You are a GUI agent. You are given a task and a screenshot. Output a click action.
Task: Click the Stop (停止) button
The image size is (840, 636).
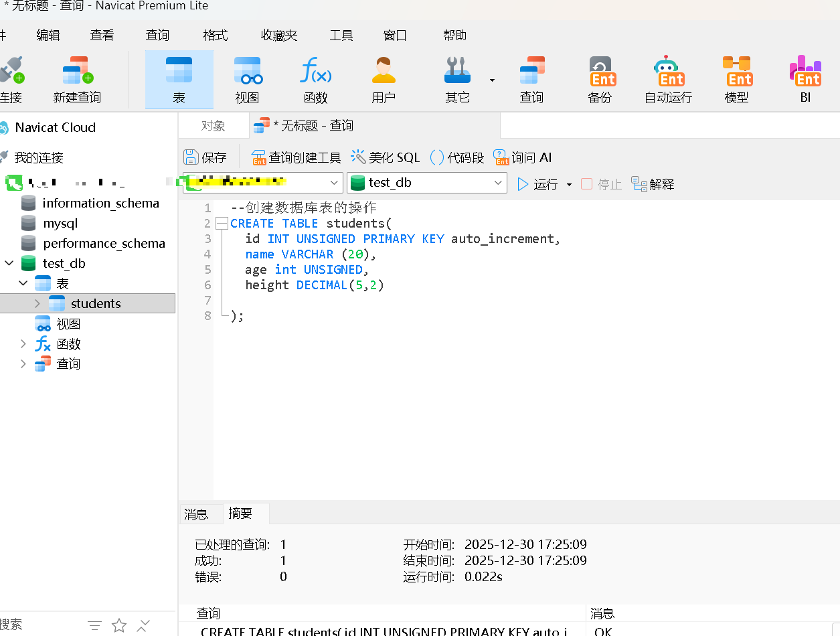(x=601, y=184)
